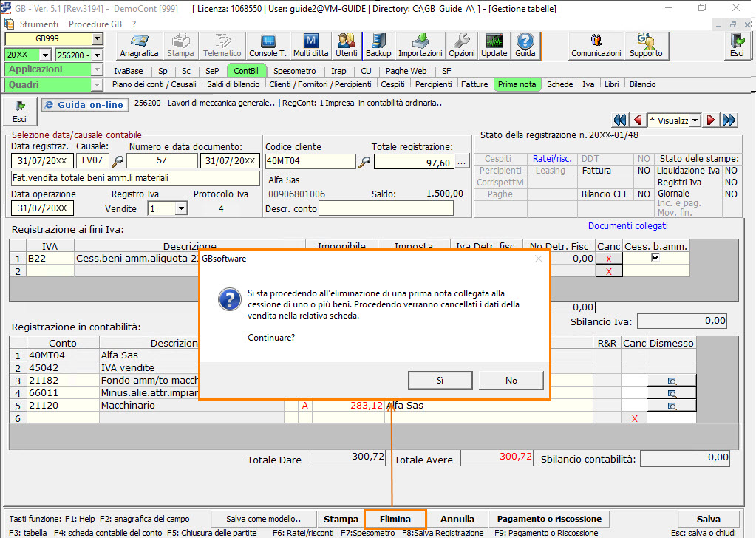Click the Salva button
The image size is (756, 538).
click(x=708, y=520)
